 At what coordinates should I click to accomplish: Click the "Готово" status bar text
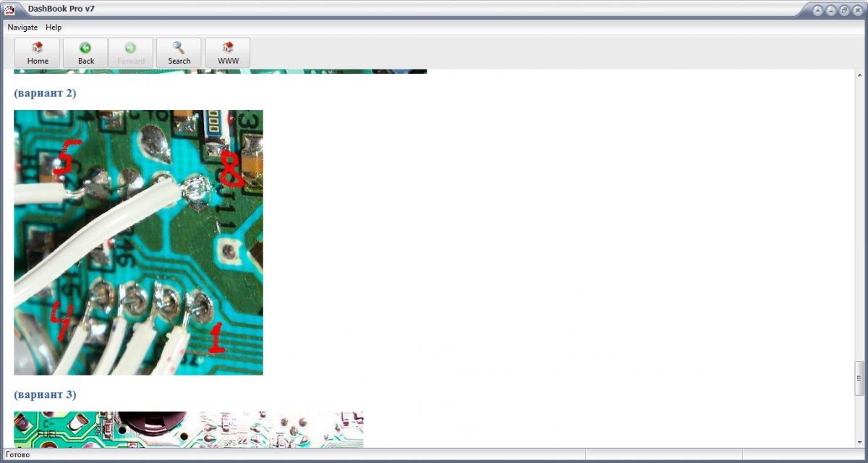(x=18, y=455)
